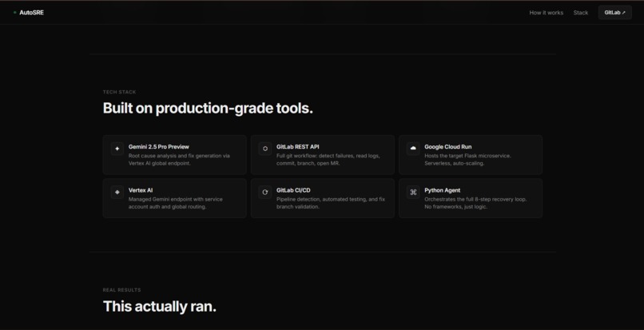Viewport: 644px width, 330px height.
Task: Go to the AutoSRE home logo text
Action: pos(32,13)
